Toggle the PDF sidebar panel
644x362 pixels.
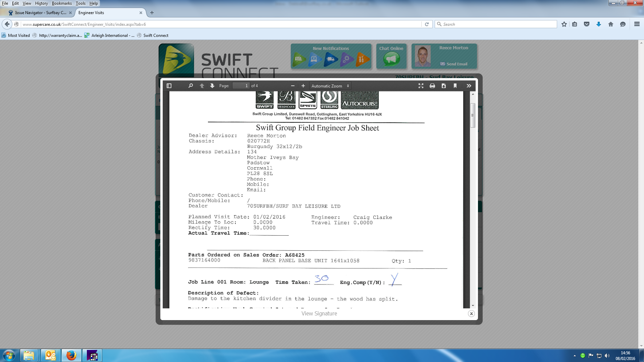[x=169, y=86]
